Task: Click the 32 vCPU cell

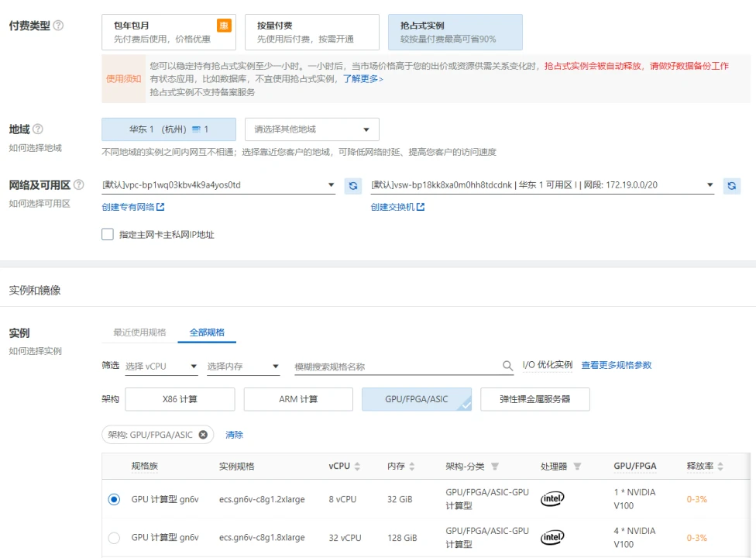Action: pos(345,538)
